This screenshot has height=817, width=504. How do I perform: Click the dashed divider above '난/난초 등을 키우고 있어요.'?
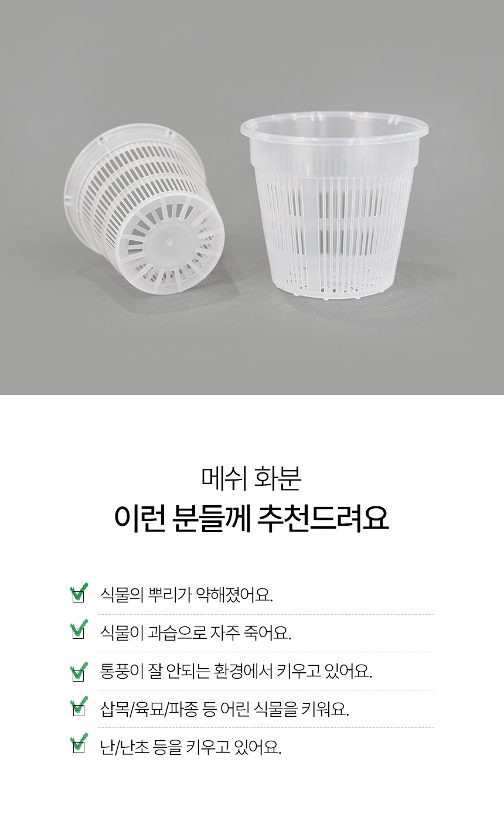266,728
